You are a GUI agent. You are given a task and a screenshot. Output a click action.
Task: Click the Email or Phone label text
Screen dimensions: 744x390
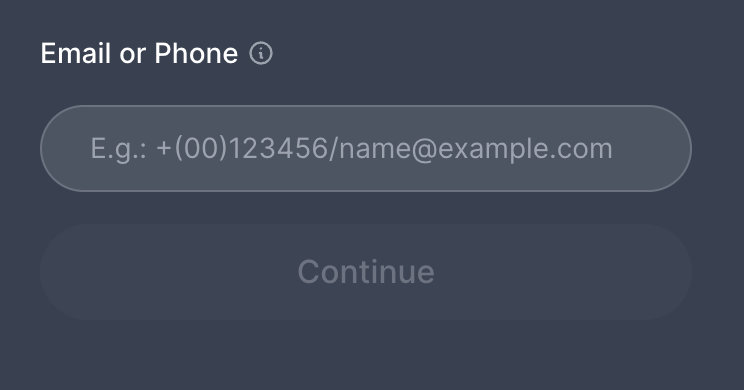[x=139, y=53]
